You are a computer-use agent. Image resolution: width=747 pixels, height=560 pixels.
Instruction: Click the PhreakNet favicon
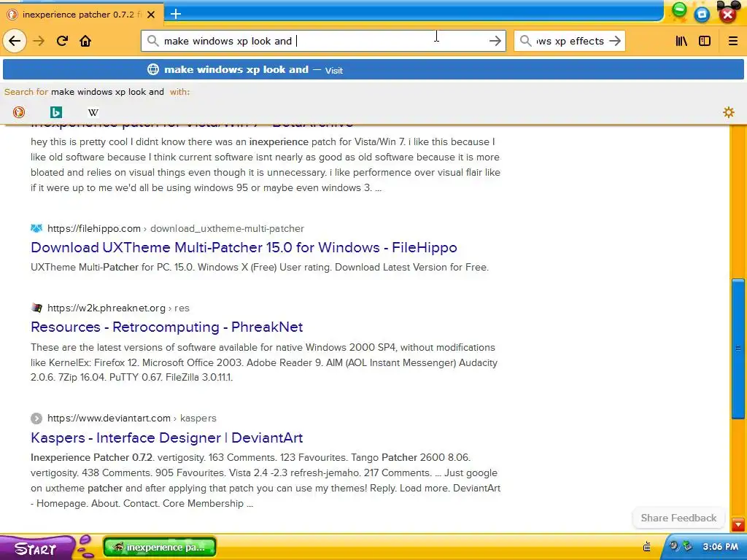point(36,308)
